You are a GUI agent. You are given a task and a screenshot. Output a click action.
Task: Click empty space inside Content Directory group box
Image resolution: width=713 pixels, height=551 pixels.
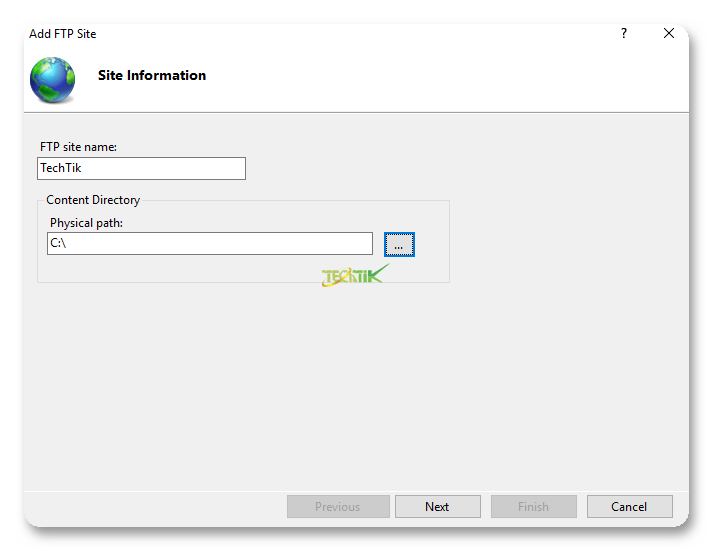click(x=200, y=268)
